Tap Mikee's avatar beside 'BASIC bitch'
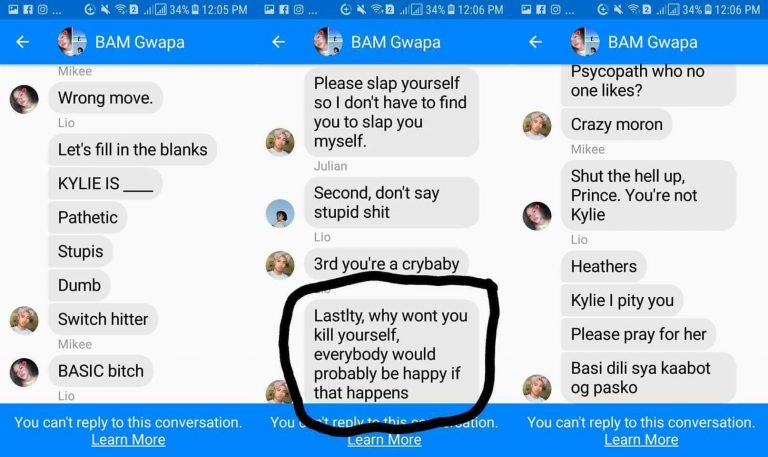768x457 pixels. [x=24, y=372]
